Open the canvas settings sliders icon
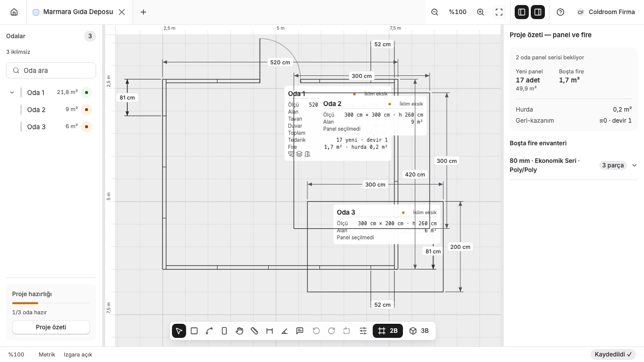Viewport: 644px width, 362px height. [363, 331]
